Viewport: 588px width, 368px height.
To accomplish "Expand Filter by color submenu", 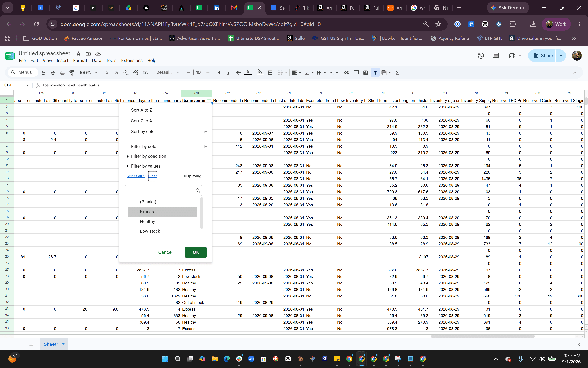I will [169, 146].
